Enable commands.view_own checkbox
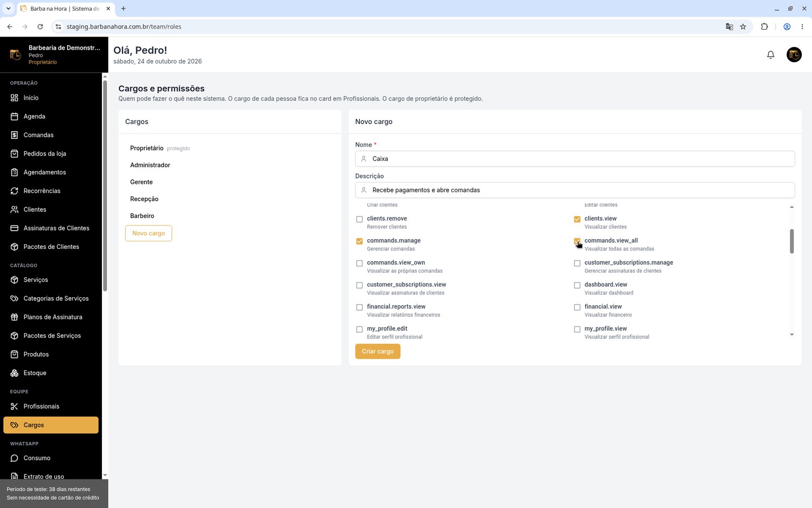The image size is (812, 508). 359,263
